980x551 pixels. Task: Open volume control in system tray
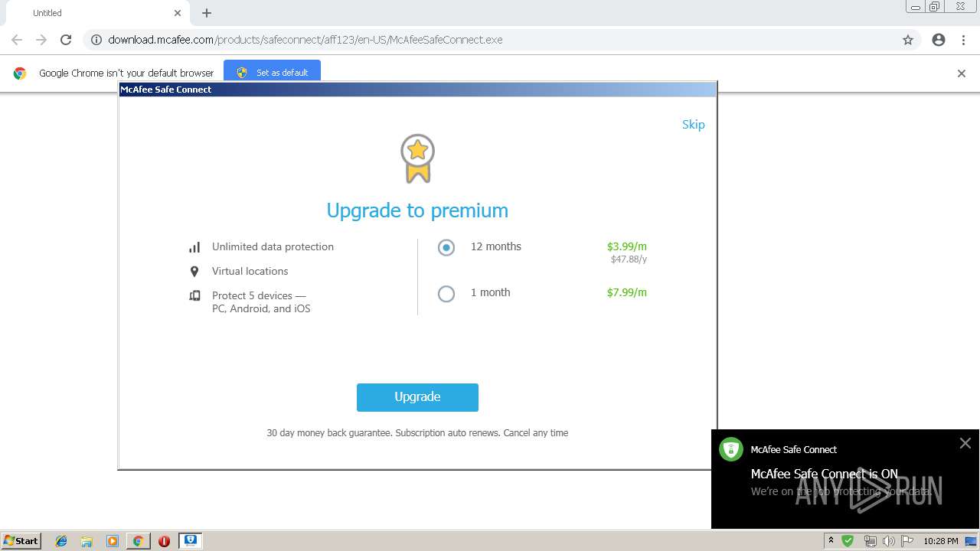tap(889, 540)
